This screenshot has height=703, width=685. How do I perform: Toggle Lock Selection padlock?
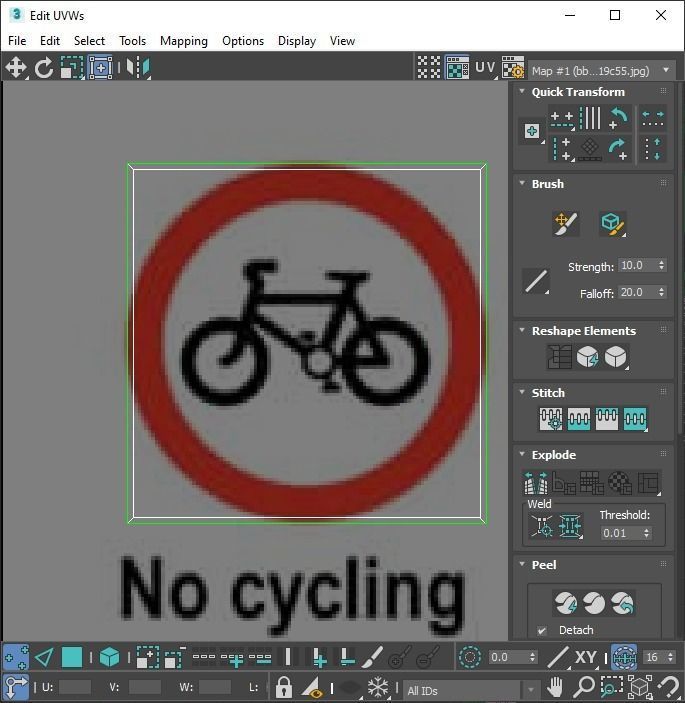click(283, 687)
